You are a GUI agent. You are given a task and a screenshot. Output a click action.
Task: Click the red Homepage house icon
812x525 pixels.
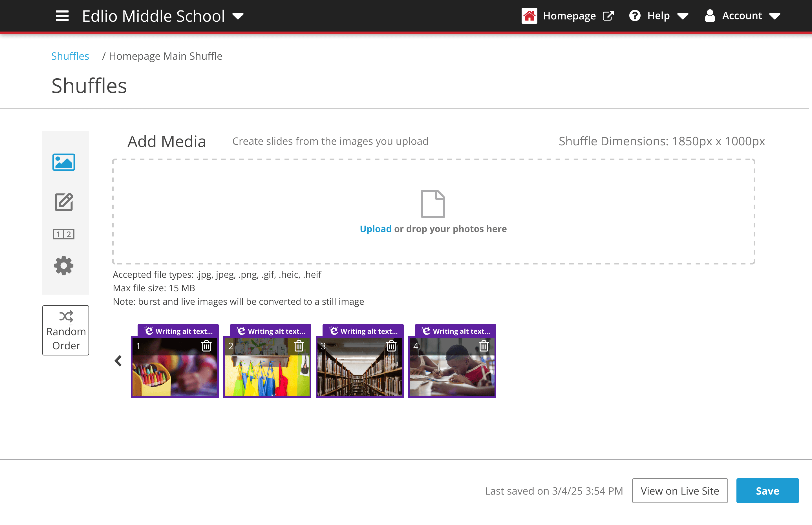click(x=529, y=16)
